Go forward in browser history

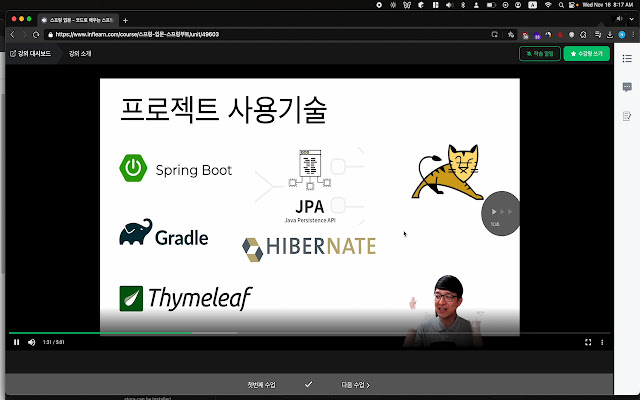24,35
